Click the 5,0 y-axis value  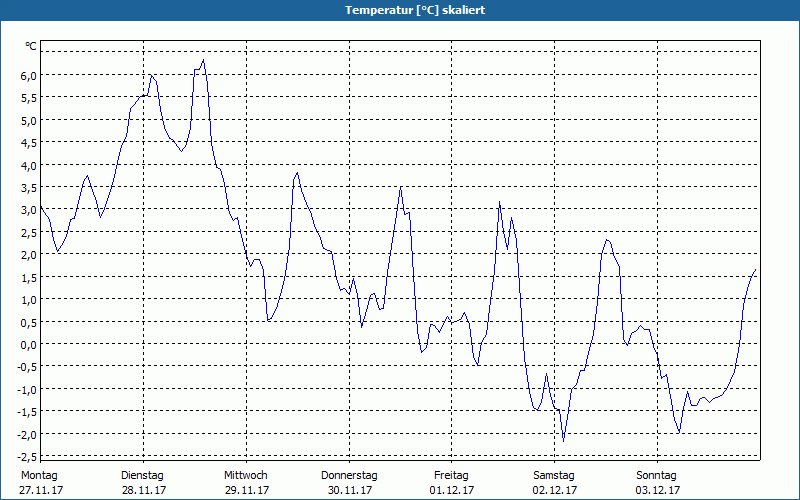click(x=29, y=120)
